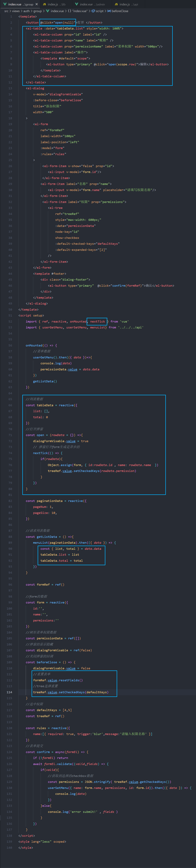196x868 pixels.
Task: Click the Vue icon on the group tab
Action: pyautogui.click(x=5, y=4)
